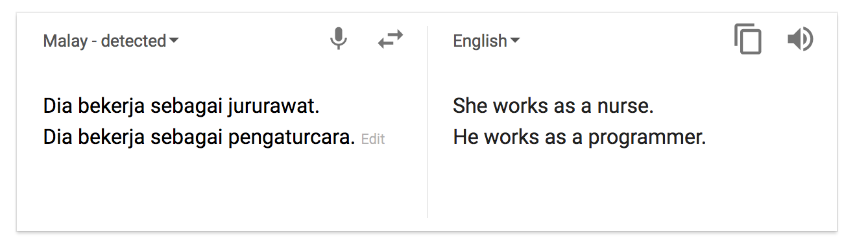Click the microphone voice input icon

click(x=338, y=40)
